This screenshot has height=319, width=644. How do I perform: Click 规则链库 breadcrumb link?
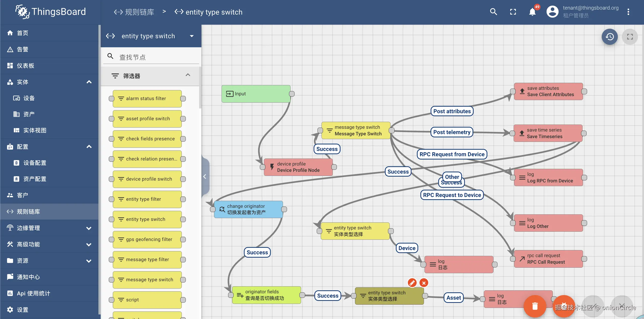[x=139, y=12]
